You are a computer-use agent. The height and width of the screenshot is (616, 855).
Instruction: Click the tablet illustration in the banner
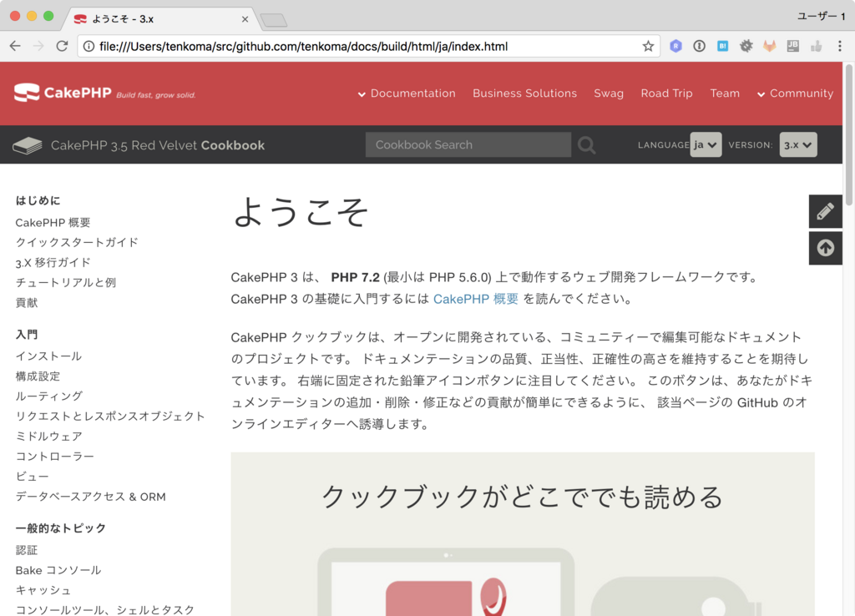tap(446, 583)
